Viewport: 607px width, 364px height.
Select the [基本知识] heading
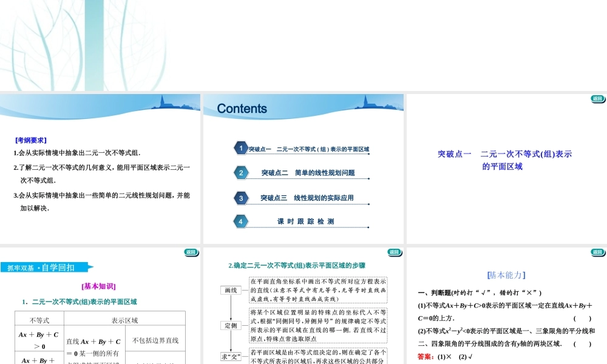tap(99, 286)
